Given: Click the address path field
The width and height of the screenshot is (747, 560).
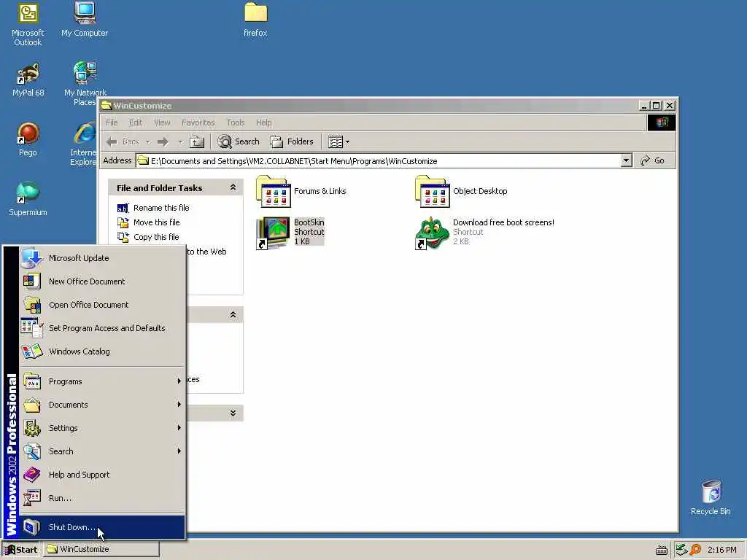Looking at the screenshot, I should click(379, 161).
